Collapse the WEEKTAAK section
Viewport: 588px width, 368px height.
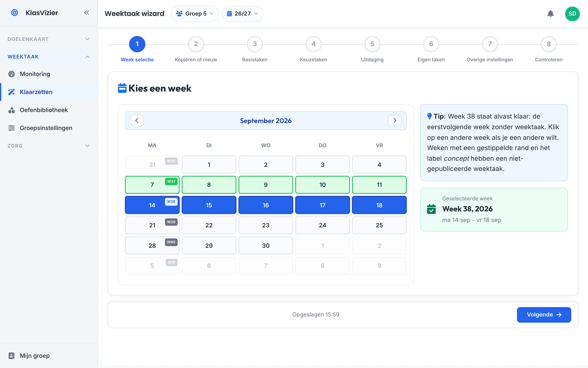coord(49,57)
